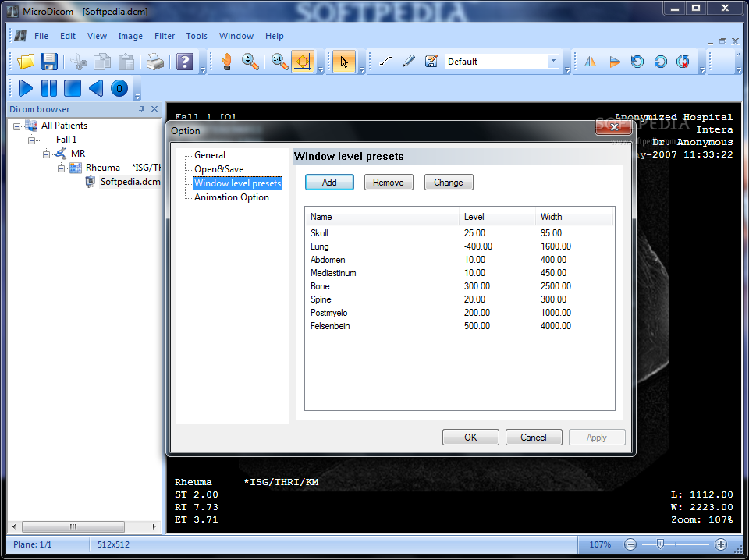
Task: Stop the animation
Action: [73, 88]
